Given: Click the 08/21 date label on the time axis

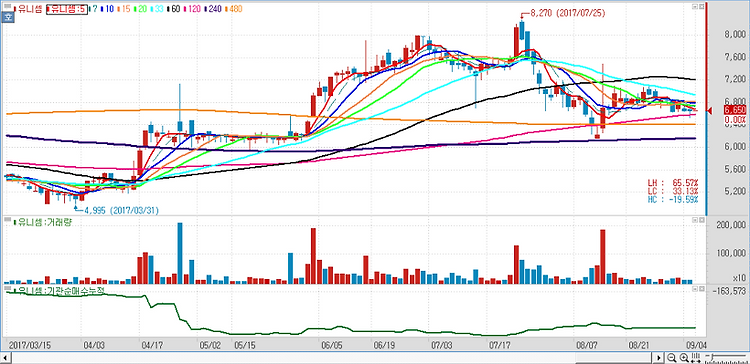Looking at the screenshot, I should (639, 345).
